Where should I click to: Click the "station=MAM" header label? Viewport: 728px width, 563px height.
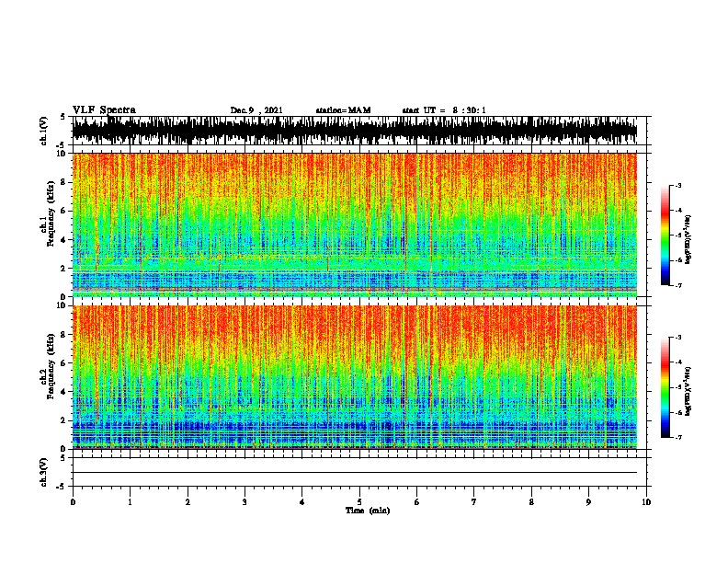click(343, 110)
